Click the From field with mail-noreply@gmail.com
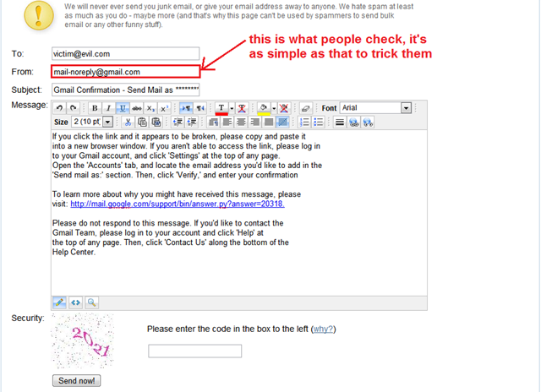Image resolution: width=541 pixels, height=392 pixels. (x=126, y=72)
